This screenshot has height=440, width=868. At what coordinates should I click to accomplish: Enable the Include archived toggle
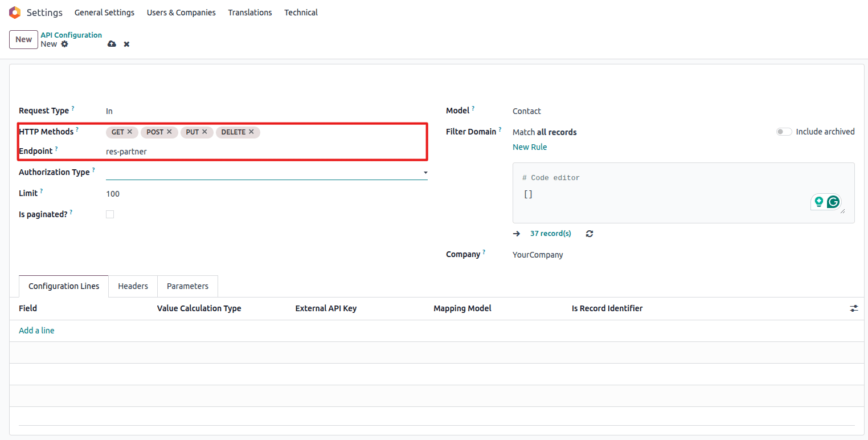784,132
